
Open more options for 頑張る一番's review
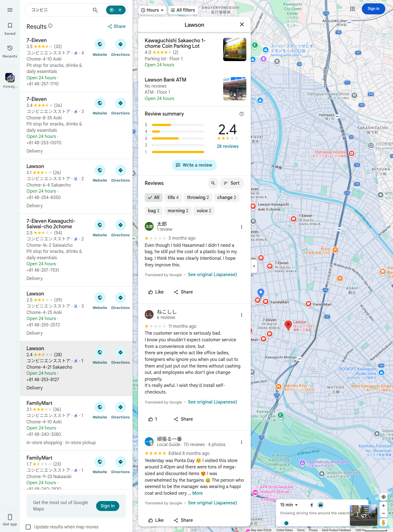[242, 442]
